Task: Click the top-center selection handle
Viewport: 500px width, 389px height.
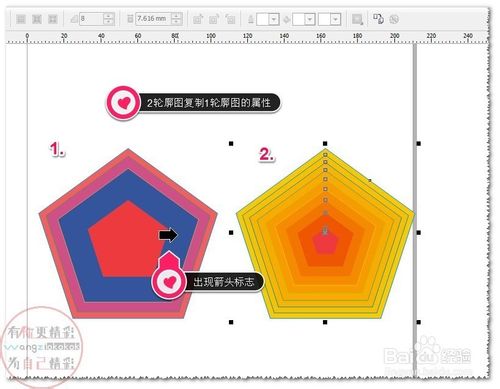Action: click(x=325, y=144)
